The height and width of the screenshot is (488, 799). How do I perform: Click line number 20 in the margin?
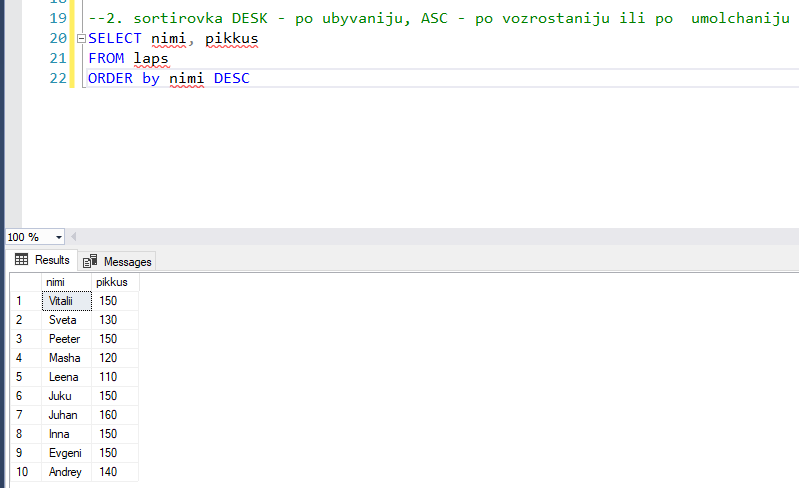(58, 39)
